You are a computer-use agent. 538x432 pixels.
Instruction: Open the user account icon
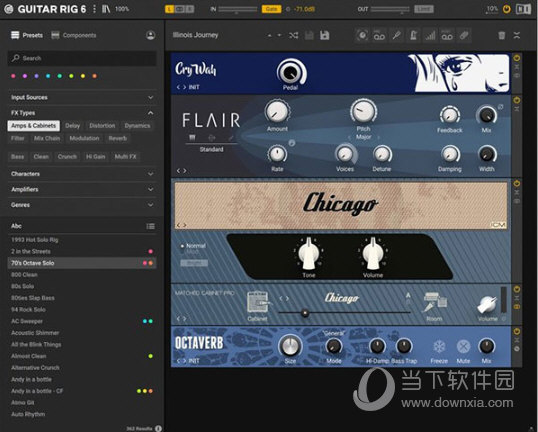coord(150,35)
